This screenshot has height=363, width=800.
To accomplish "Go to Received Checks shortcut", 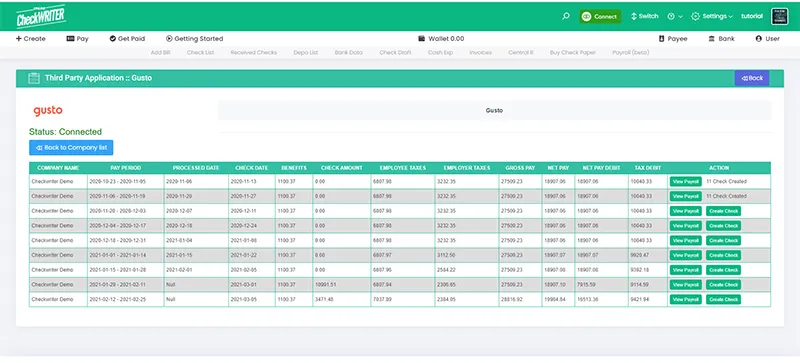I will pyautogui.click(x=254, y=53).
